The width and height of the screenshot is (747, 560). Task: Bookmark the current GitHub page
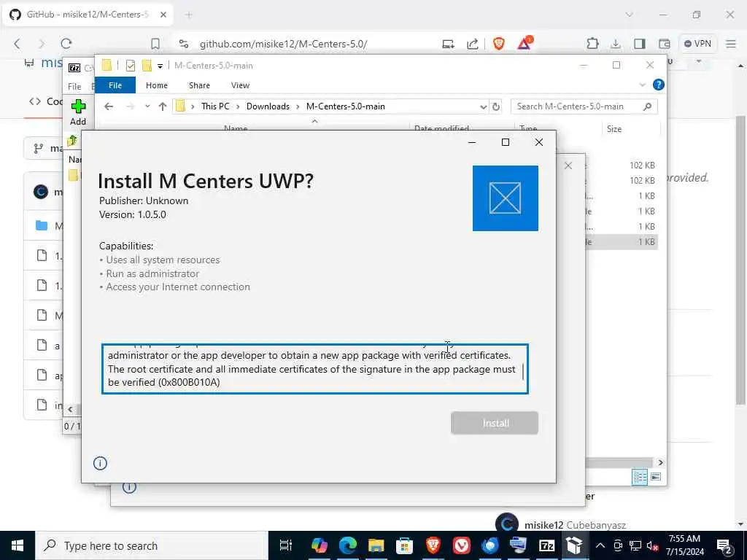(155, 44)
